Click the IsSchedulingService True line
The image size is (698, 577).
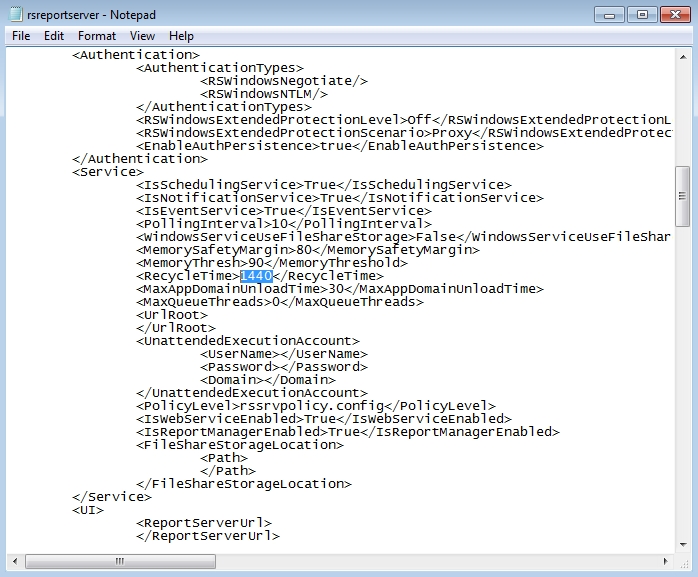coord(324,185)
